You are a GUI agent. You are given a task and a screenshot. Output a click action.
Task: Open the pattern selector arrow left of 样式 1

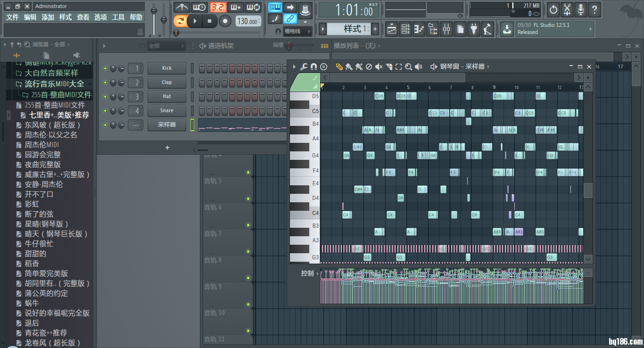(323, 29)
